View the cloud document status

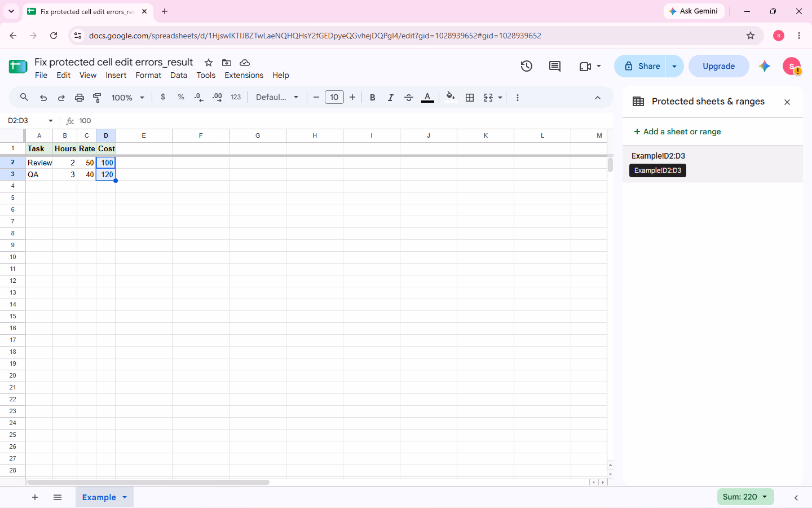coord(245,63)
